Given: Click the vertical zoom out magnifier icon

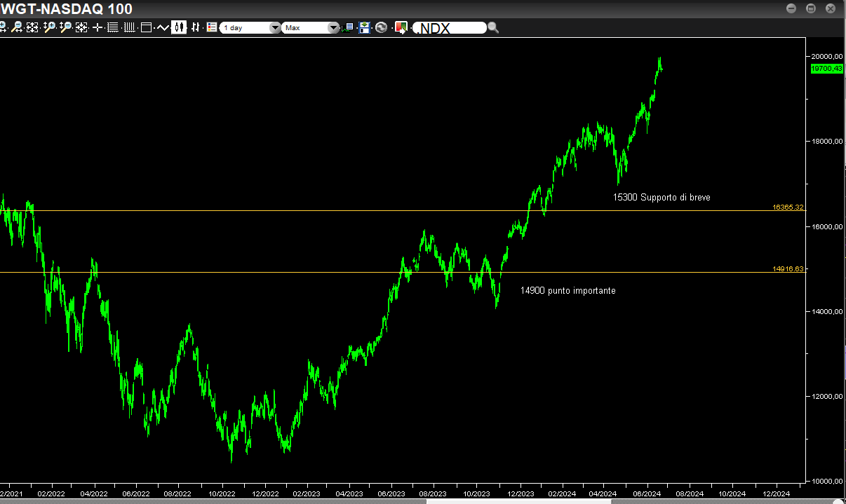Looking at the screenshot, I should pos(65,27).
